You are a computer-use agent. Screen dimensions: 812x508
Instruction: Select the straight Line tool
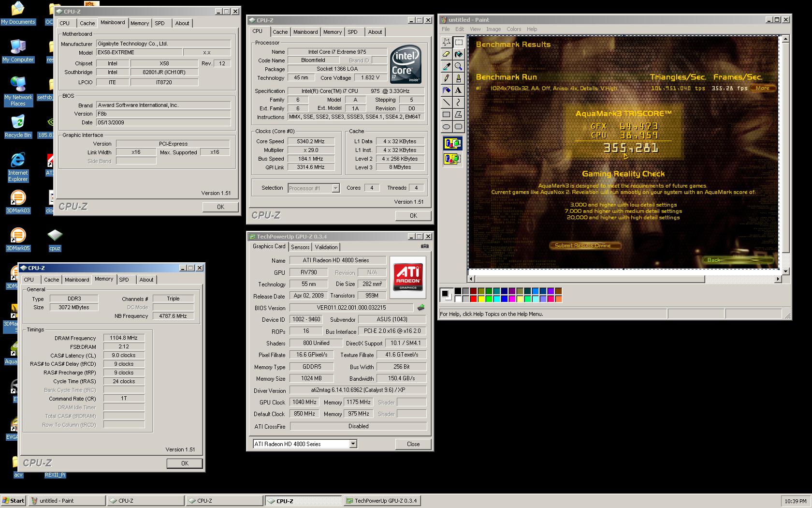coord(447,103)
